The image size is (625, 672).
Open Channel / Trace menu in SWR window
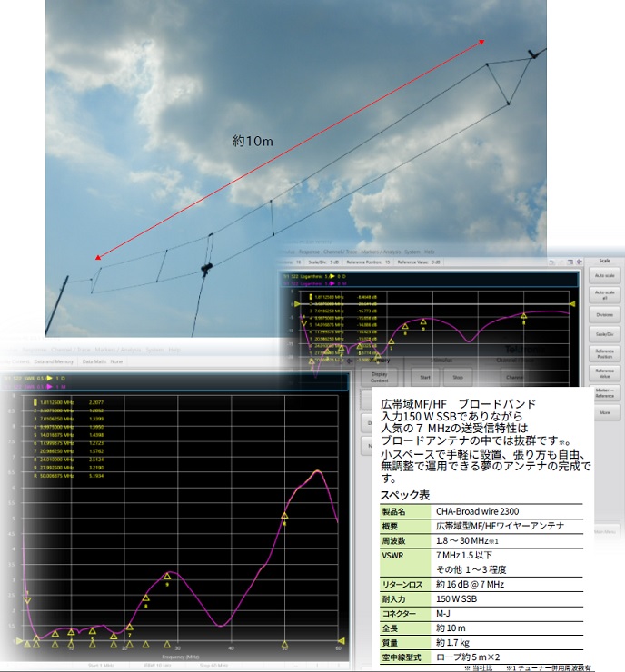[69, 350]
